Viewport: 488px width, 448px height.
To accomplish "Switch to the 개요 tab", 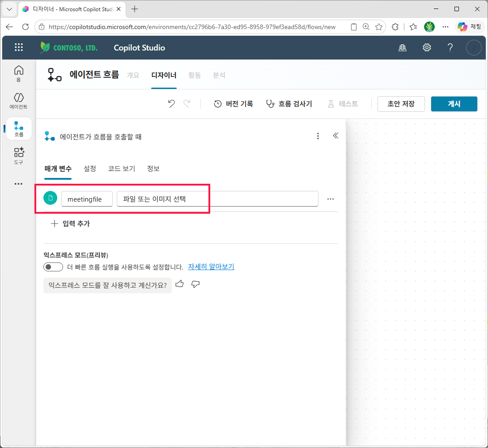I will click(x=133, y=75).
